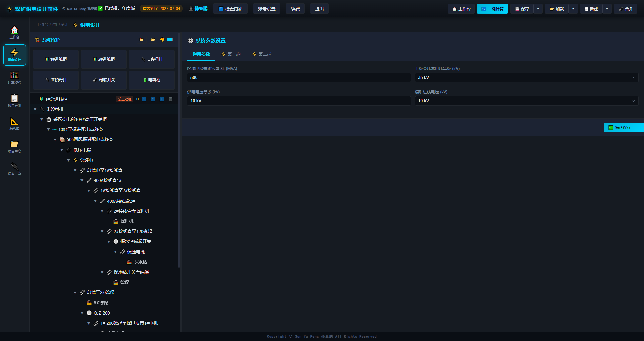The image size is (644, 341).
Task: Add a 母联开关 component
Action: coord(104,80)
